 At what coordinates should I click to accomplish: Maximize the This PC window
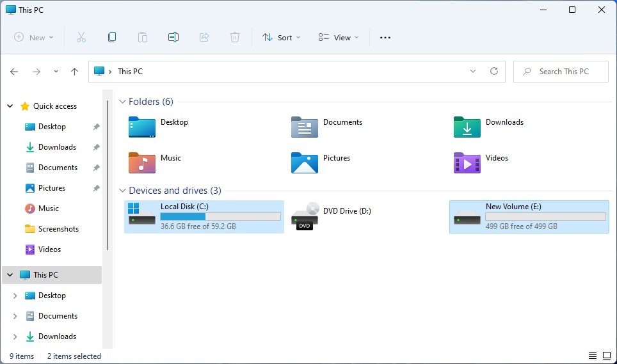[x=572, y=10]
